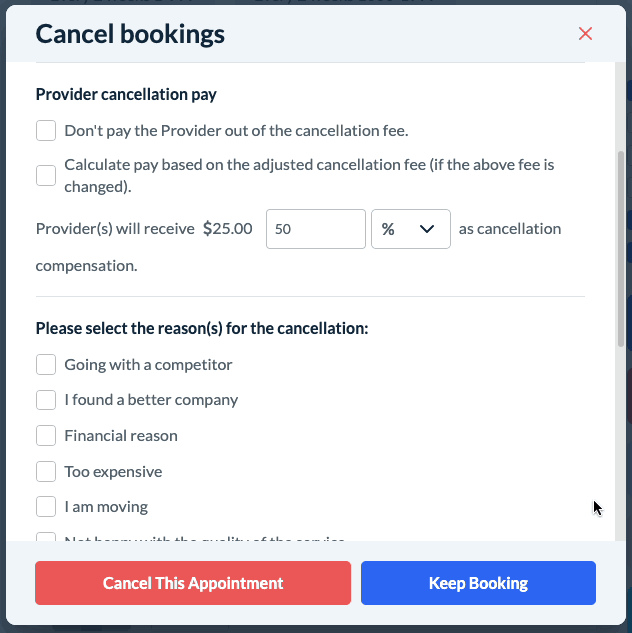Click the blue Keep Booking button

[478, 583]
